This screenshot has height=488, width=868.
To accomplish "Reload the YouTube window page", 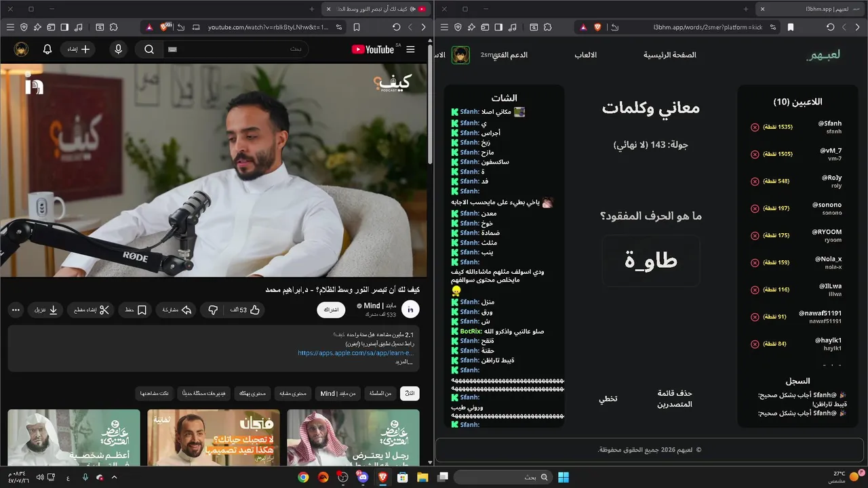I will pyautogui.click(x=397, y=27).
